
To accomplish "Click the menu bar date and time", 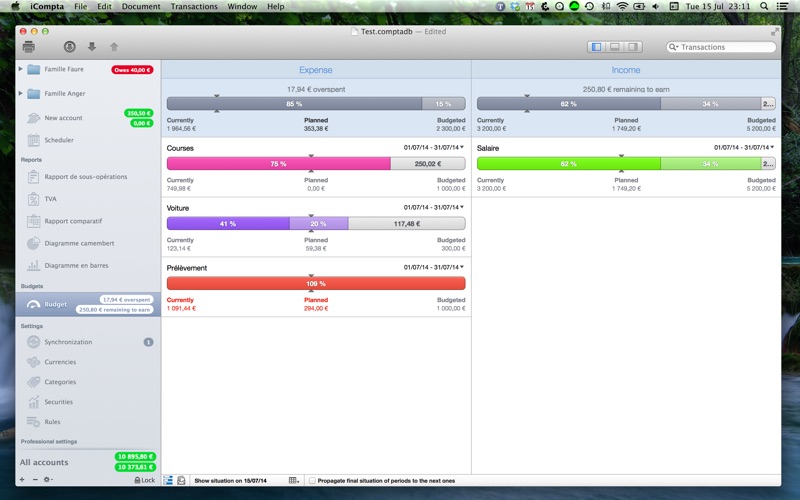I will (718, 6).
